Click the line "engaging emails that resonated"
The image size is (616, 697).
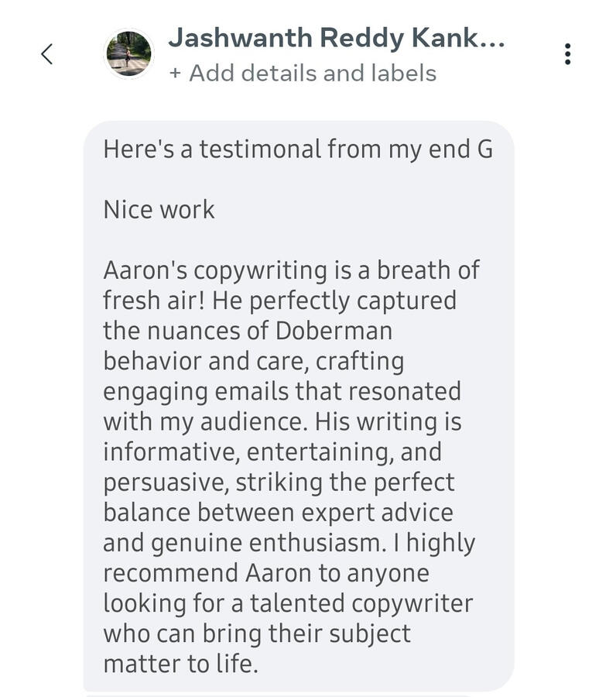point(282,391)
